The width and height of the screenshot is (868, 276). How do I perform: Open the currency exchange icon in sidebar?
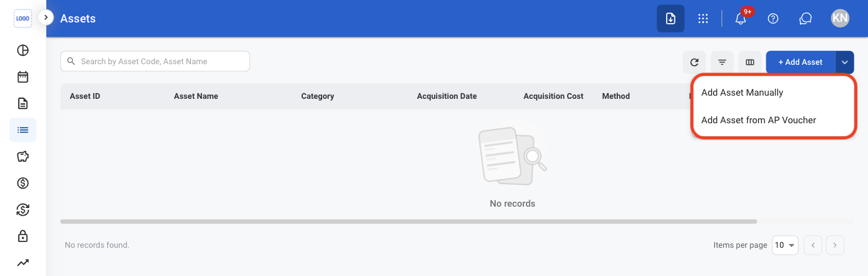(23, 209)
